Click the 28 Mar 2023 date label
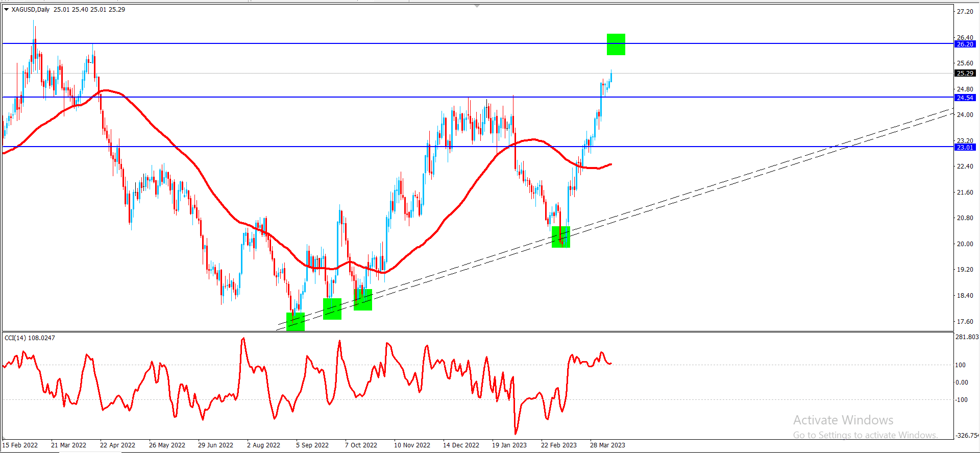 [607, 445]
